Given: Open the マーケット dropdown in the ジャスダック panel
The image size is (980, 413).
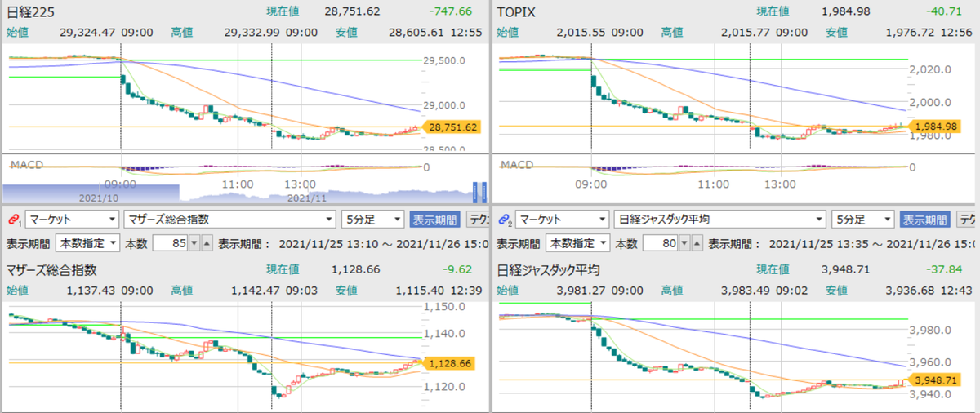Looking at the screenshot, I should click(x=562, y=220).
